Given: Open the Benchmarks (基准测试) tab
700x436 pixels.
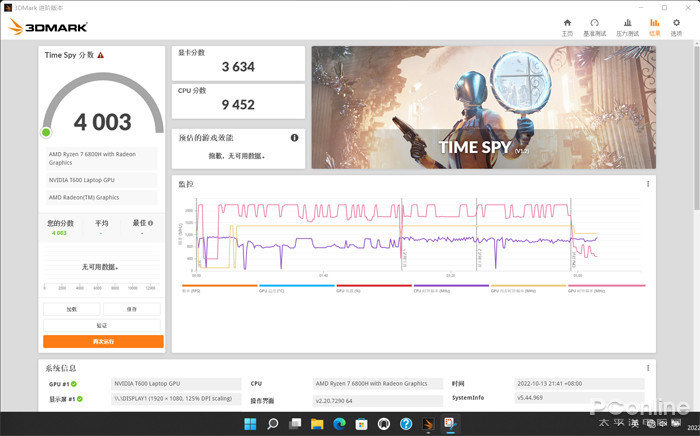Looking at the screenshot, I should pyautogui.click(x=595, y=27).
